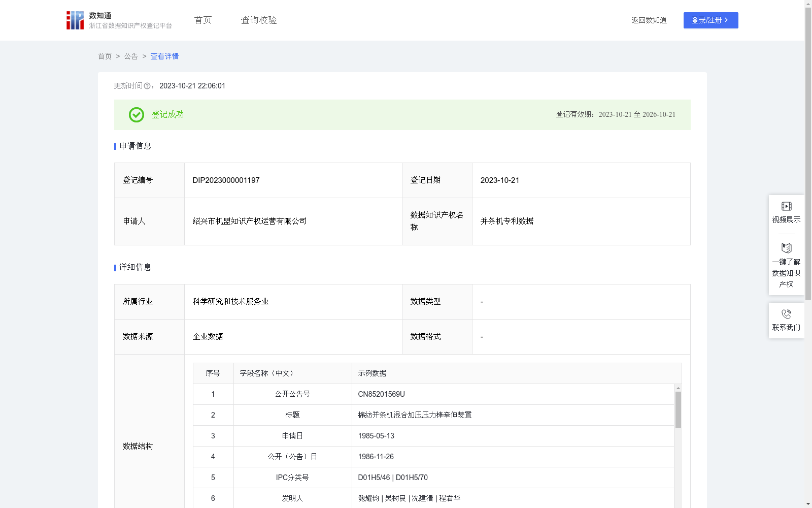Click applicant 绍兴市机盟知识产权运营有限公司
The width and height of the screenshot is (812, 508).
pos(250,221)
